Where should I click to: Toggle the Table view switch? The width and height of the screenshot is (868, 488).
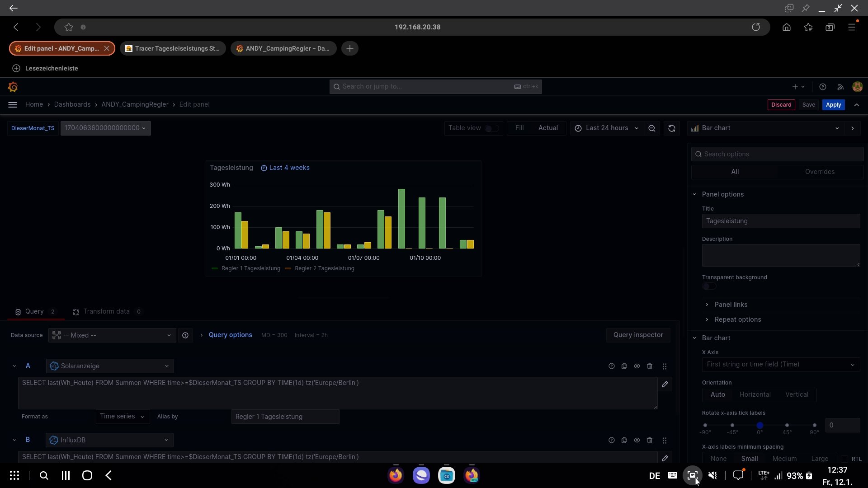[x=491, y=128]
